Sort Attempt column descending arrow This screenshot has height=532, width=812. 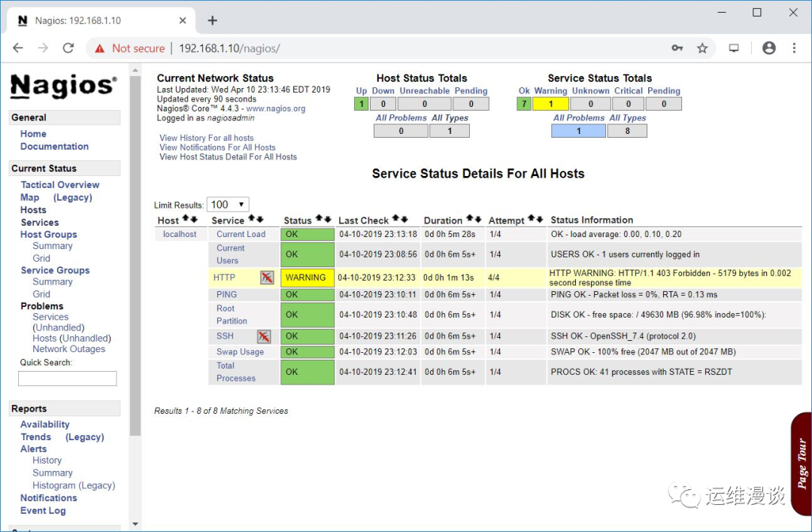click(539, 219)
